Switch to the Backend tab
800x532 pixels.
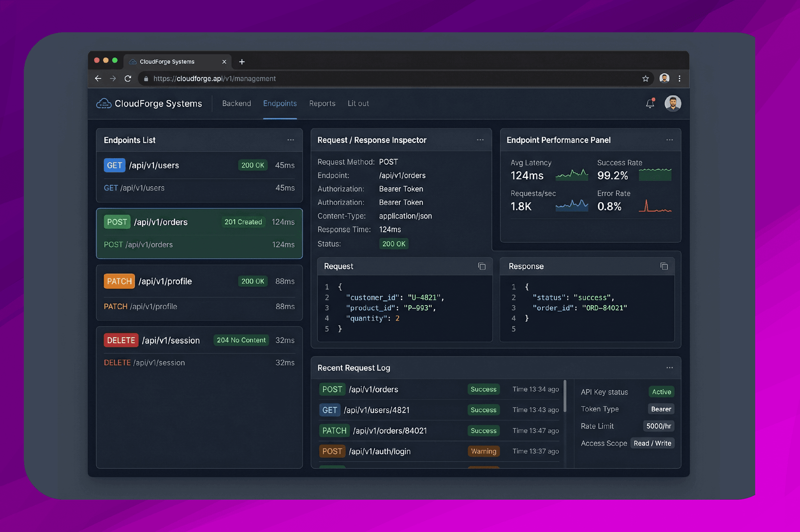point(236,103)
